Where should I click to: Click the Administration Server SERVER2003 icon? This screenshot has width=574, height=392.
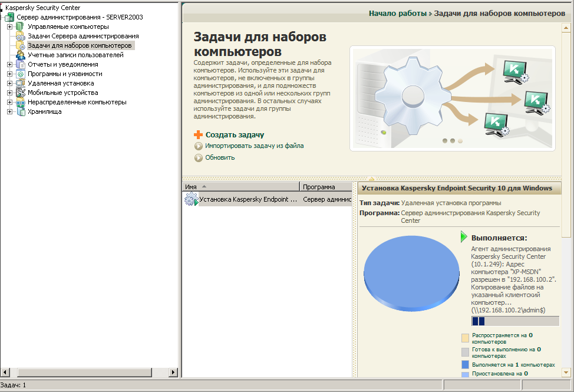9,17
